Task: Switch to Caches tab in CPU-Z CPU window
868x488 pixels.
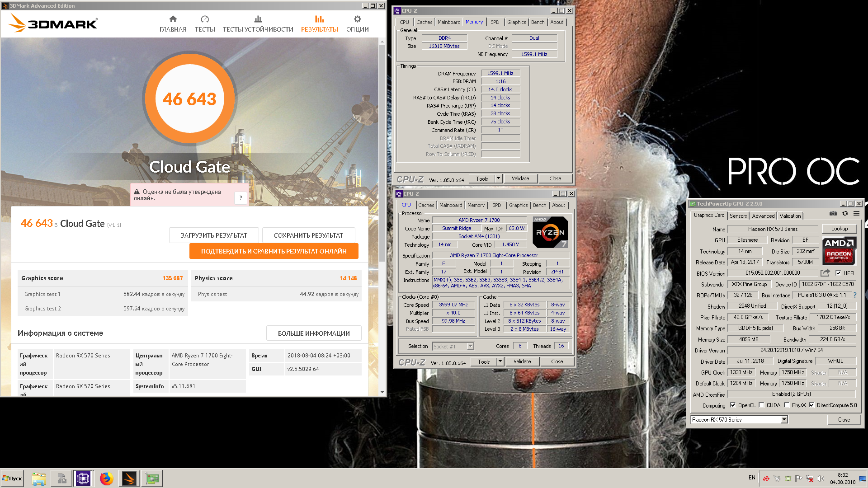Action: click(x=426, y=205)
